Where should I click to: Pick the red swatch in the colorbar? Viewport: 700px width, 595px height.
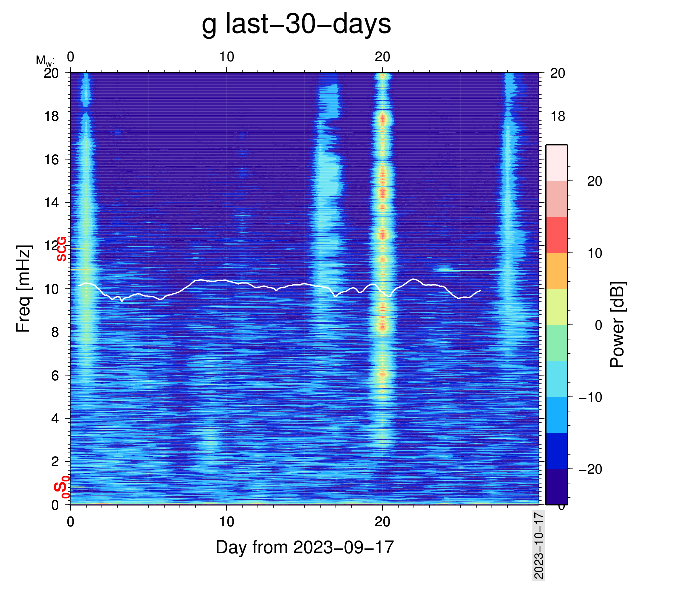click(556, 235)
